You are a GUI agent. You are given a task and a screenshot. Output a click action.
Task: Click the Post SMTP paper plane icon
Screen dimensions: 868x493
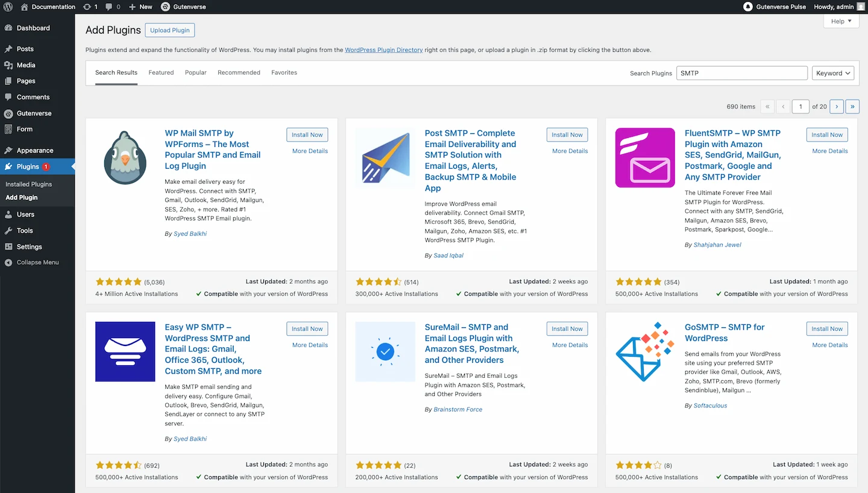(385, 157)
